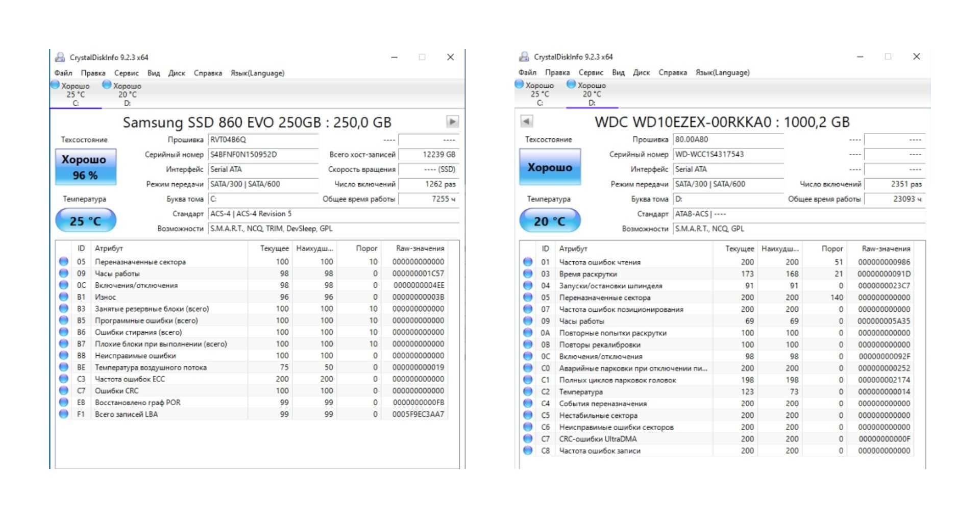The width and height of the screenshot is (980, 518).
Task: Click status orb for Температура row in WDC window
Action: (x=528, y=391)
